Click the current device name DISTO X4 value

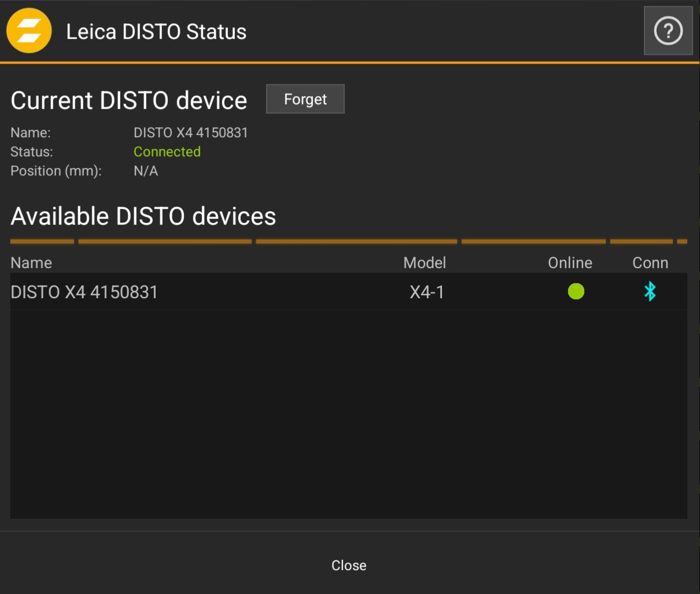[191, 133]
